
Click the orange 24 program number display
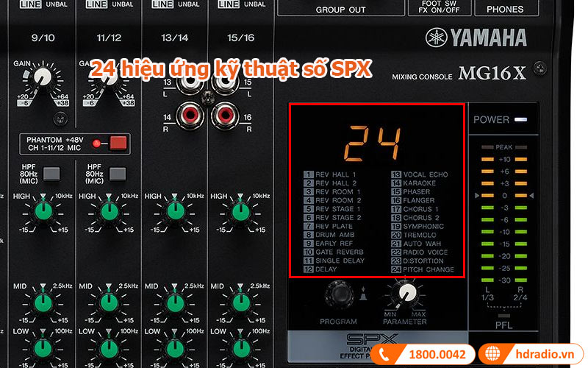coord(372,144)
